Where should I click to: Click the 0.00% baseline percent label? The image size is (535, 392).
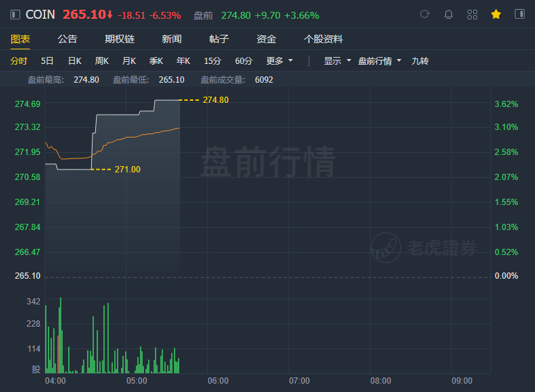tap(506, 276)
